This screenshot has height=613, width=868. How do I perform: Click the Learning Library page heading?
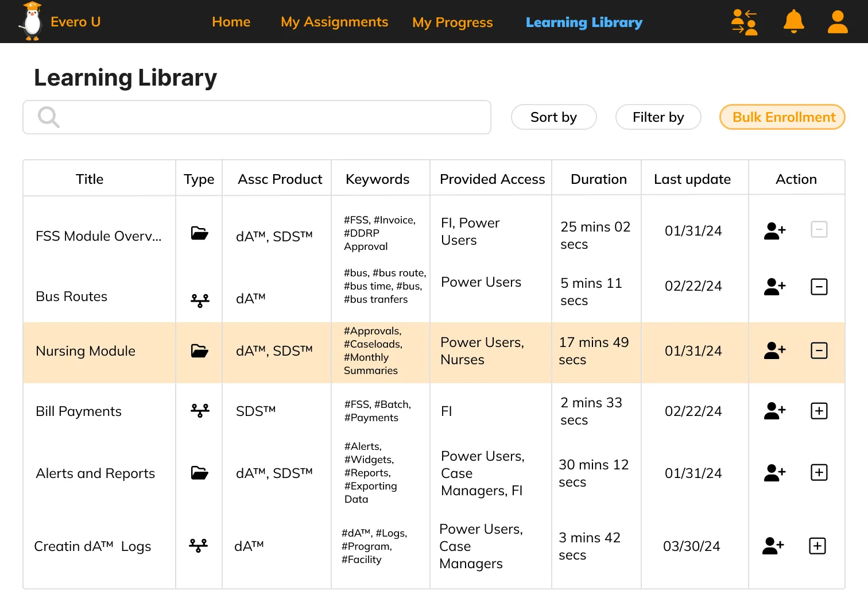click(126, 78)
